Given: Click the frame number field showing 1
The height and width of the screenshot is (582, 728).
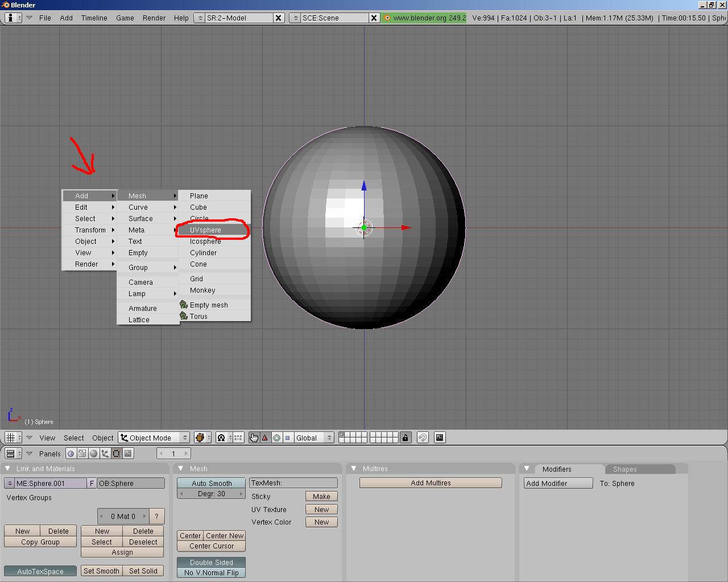Looking at the screenshot, I should (x=173, y=453).
